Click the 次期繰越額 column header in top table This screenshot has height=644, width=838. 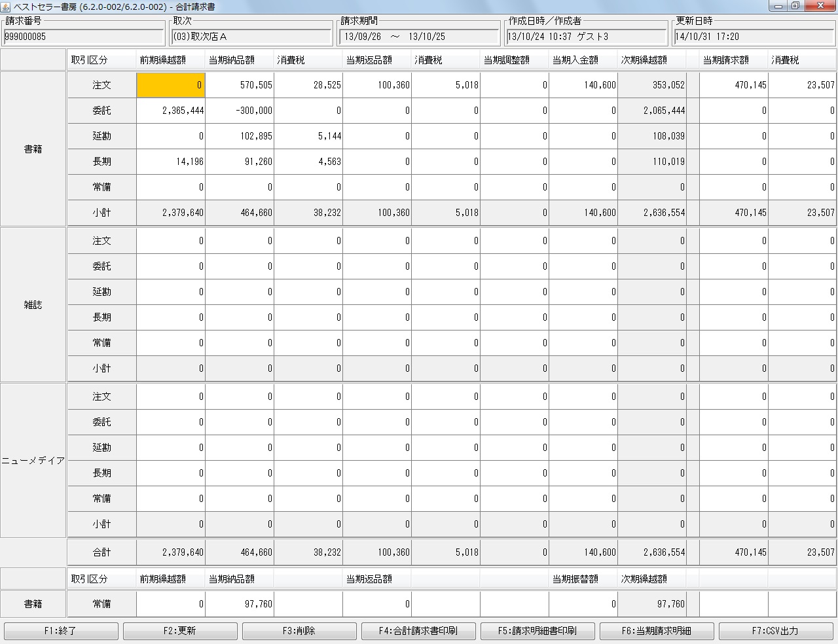(x=651, y=60)
